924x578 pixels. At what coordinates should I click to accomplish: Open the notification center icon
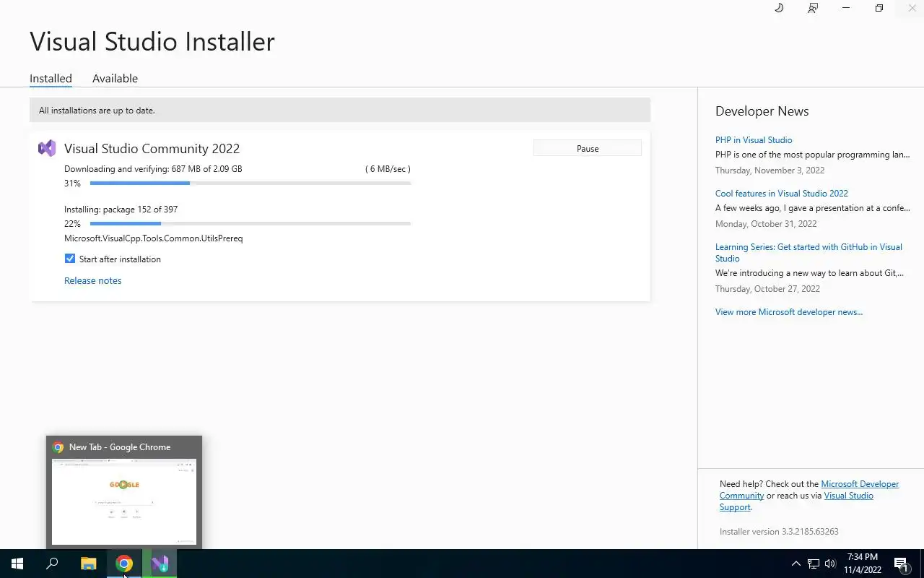[x=901, y=564]
